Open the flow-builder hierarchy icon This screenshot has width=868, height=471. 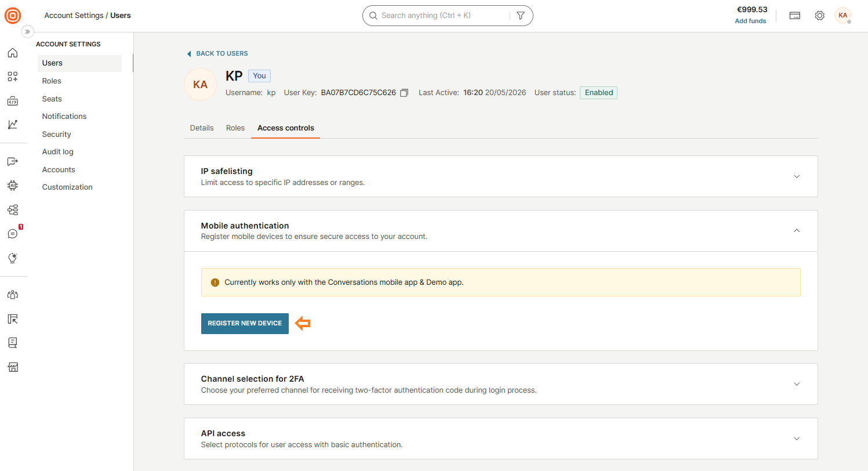(x=13, y=209)
